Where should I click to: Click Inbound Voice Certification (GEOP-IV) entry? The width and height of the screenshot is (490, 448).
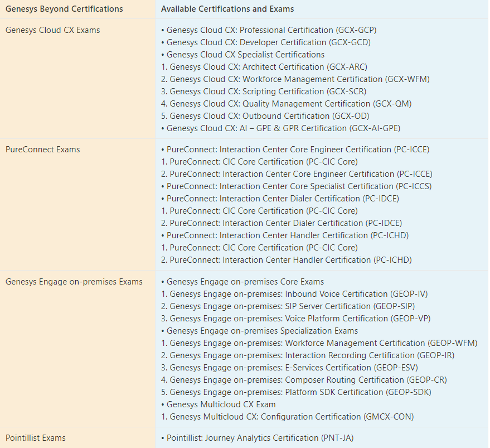(x=294, y=294)
